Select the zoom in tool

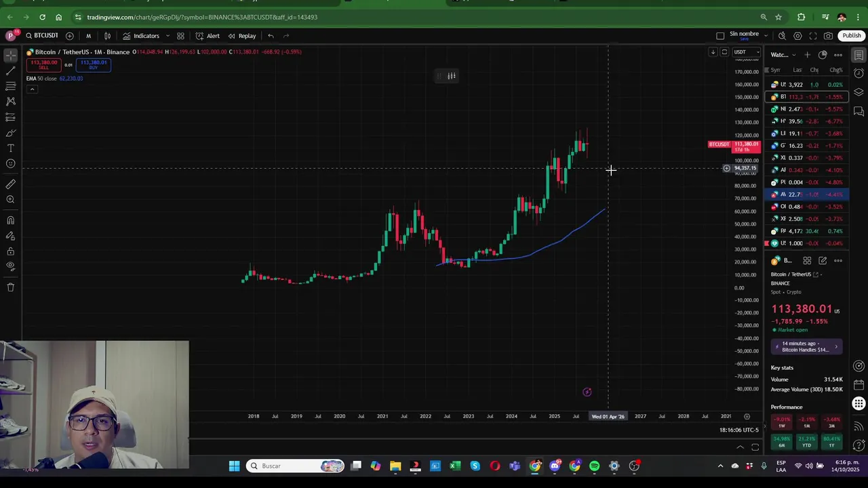11,200
